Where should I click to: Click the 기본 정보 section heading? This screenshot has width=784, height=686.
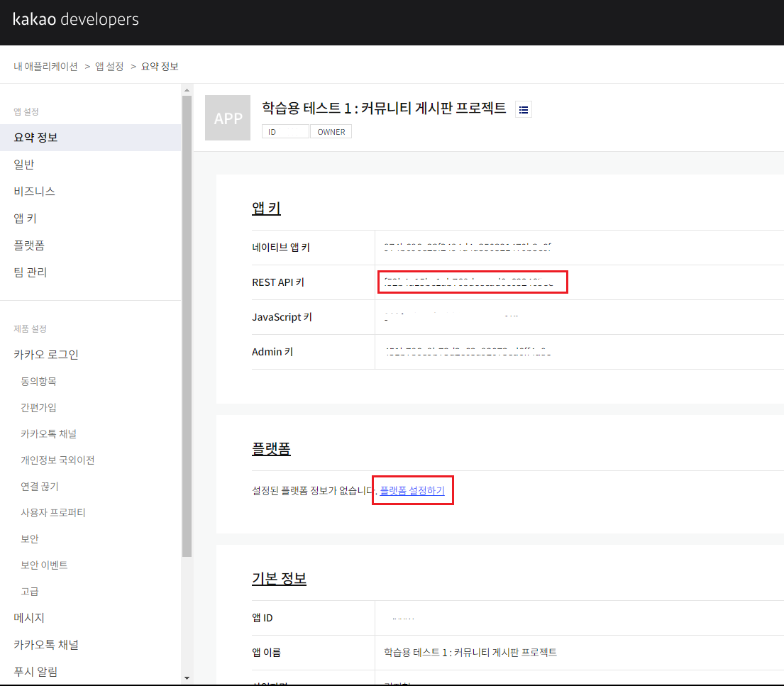coord(279,578)
